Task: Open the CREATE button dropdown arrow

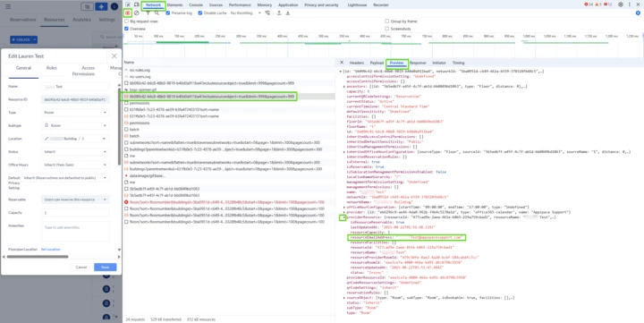Action: point(35,39)
